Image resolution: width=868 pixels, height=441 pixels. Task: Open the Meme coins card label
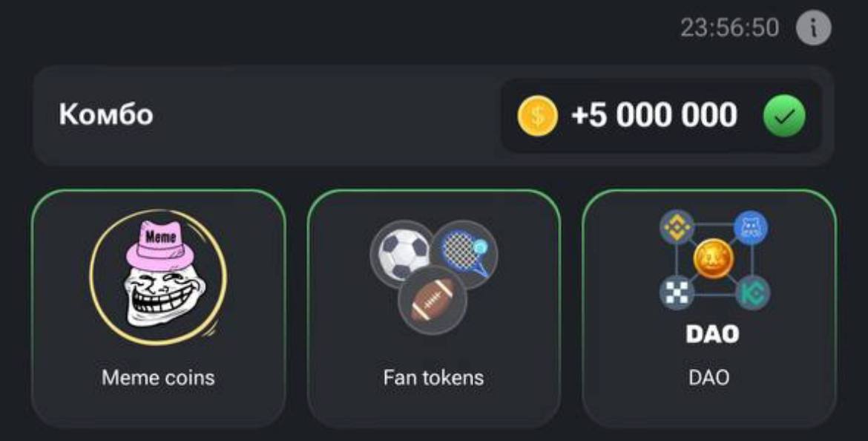[158, 377]
